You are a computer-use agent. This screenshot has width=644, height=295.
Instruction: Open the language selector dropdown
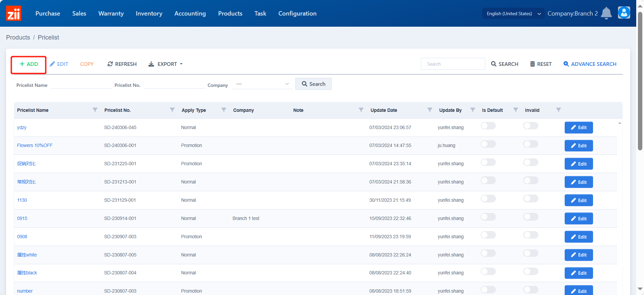[x=513, y=14]
